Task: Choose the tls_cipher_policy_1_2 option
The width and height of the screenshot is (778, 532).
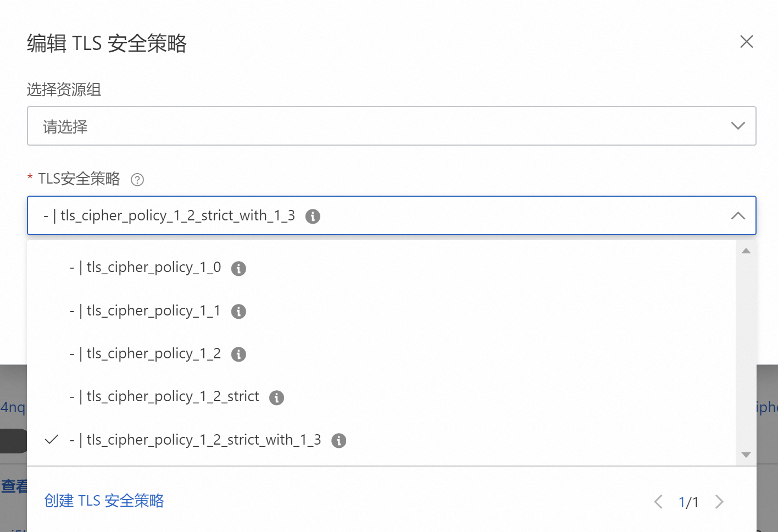Action: pos(153,354)
